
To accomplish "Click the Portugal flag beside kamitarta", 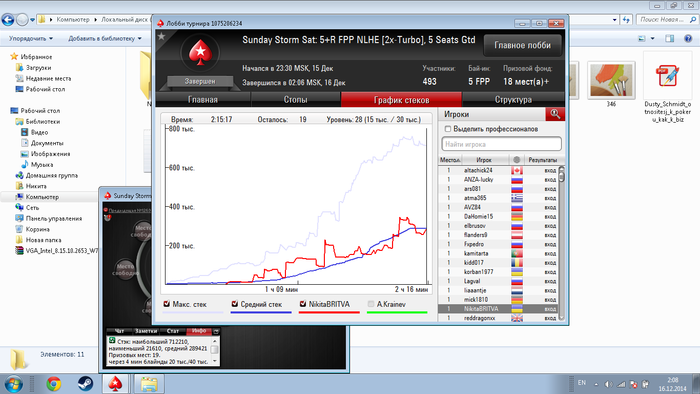I will coord(517,253).
